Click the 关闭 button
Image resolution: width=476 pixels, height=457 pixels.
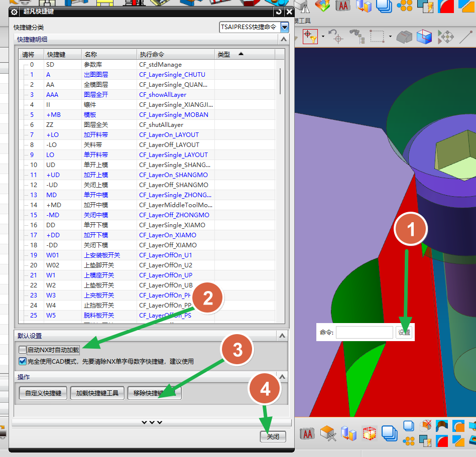[273, 436]
